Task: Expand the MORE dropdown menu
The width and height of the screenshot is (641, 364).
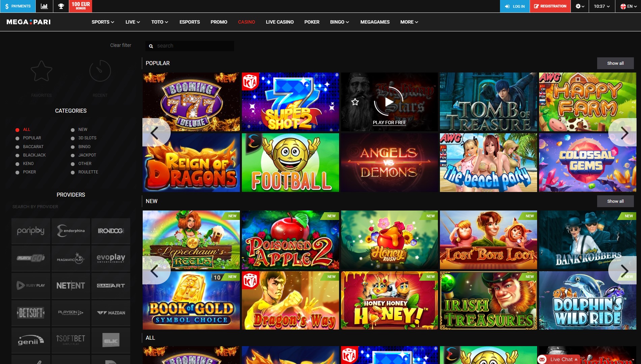Action: tap(409, 22)
